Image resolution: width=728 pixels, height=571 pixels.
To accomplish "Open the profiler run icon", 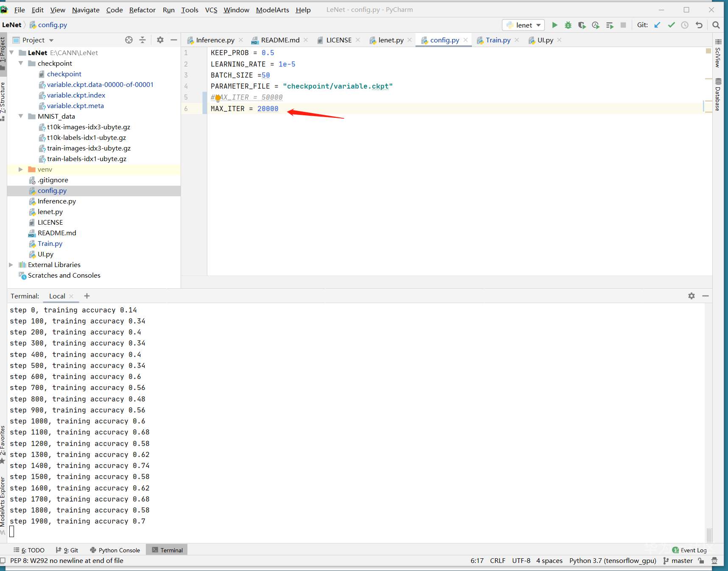I will pyautogui.click(x=596, y=25).
